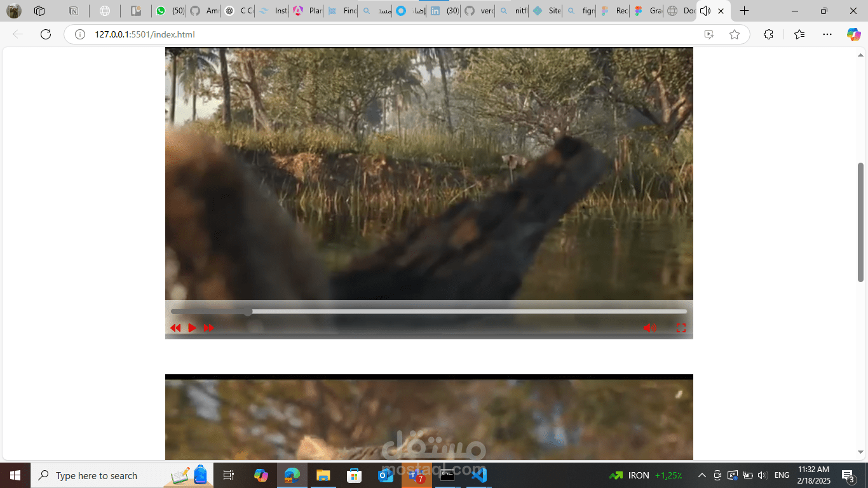Open the browser Settings and more menu
The image size is (868, 488).
click(x=827, y=34)
